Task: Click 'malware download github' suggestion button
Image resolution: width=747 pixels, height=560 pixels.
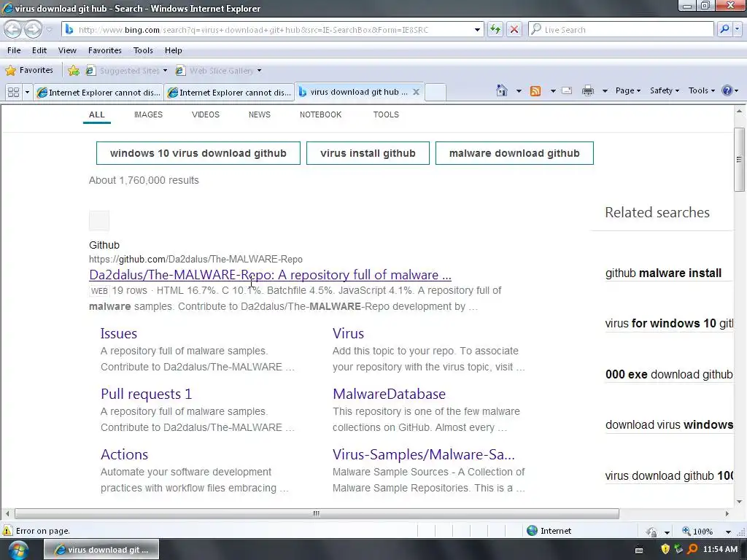Action: (x=514, y=153)
